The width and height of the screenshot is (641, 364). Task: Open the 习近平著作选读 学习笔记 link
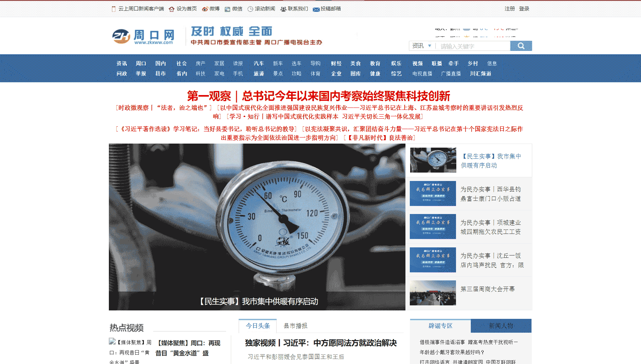tap(206, 129)
